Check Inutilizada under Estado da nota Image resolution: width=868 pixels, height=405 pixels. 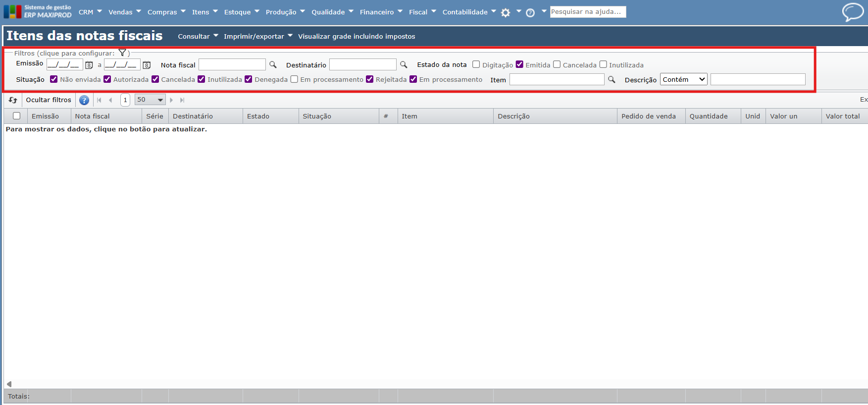(603, 64)
